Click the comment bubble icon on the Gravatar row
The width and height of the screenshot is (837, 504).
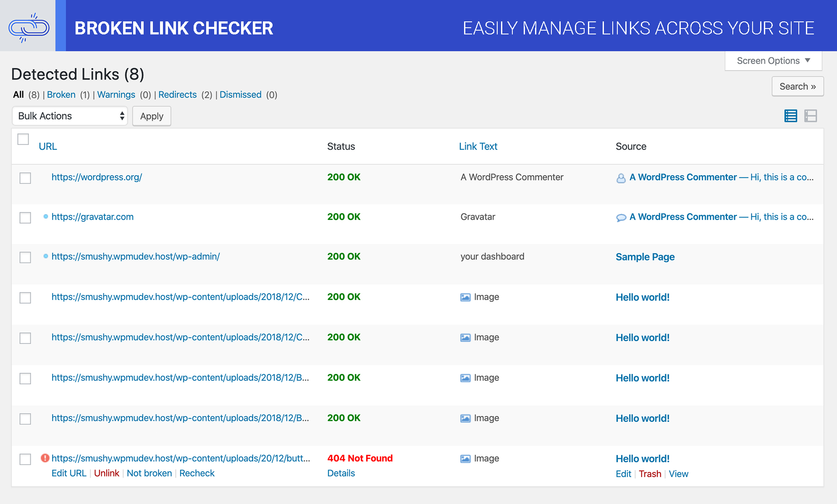coord(621,217)
